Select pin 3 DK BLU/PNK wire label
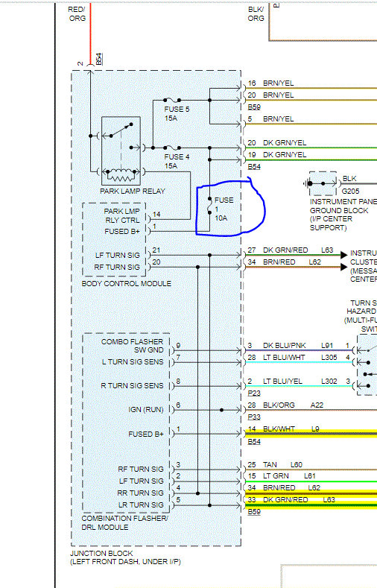Screen dimensions: 377x588 click(x=276, y=345)
